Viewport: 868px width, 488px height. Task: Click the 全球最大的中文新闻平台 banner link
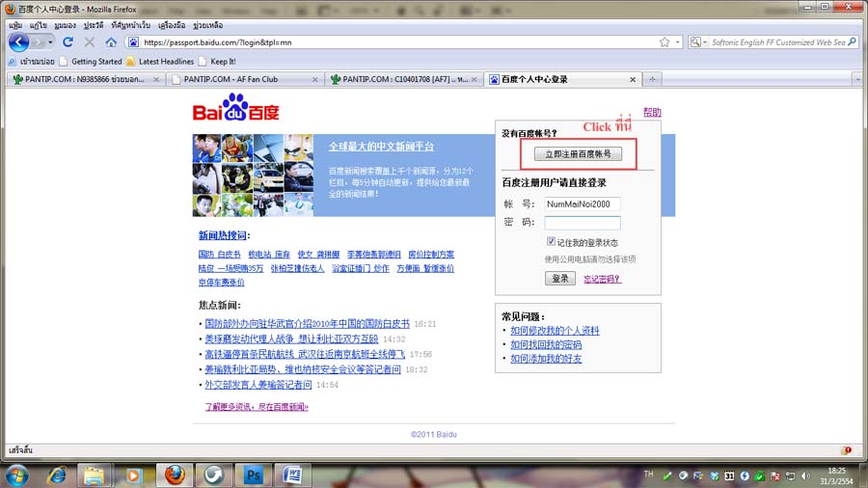381,147
